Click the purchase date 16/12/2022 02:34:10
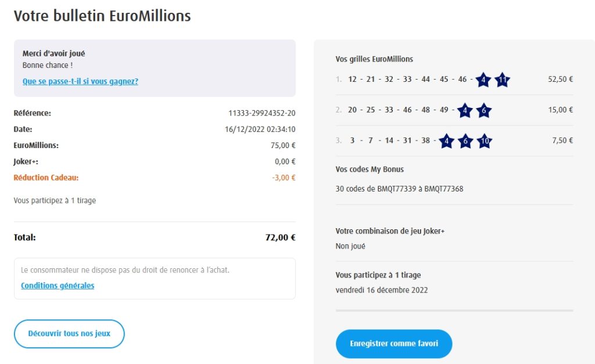595x364 pixels. click(260, 129)
